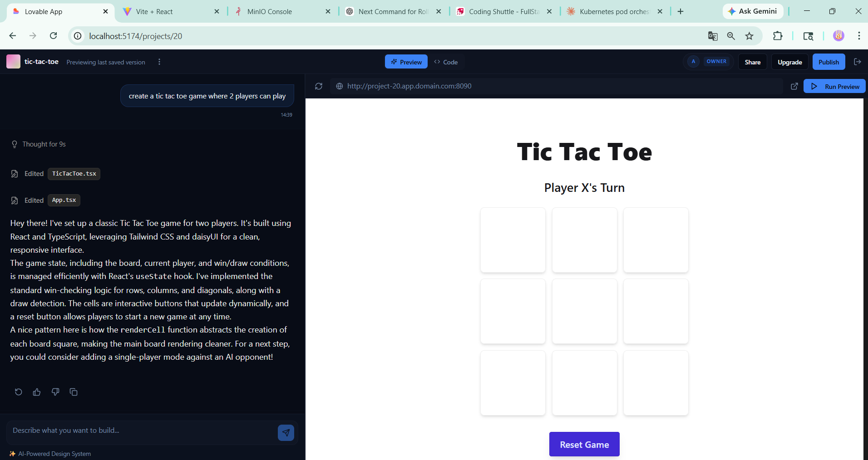
Task: Click the Google Lens search icon in the toolbar
Action: [x=808, y=36]
